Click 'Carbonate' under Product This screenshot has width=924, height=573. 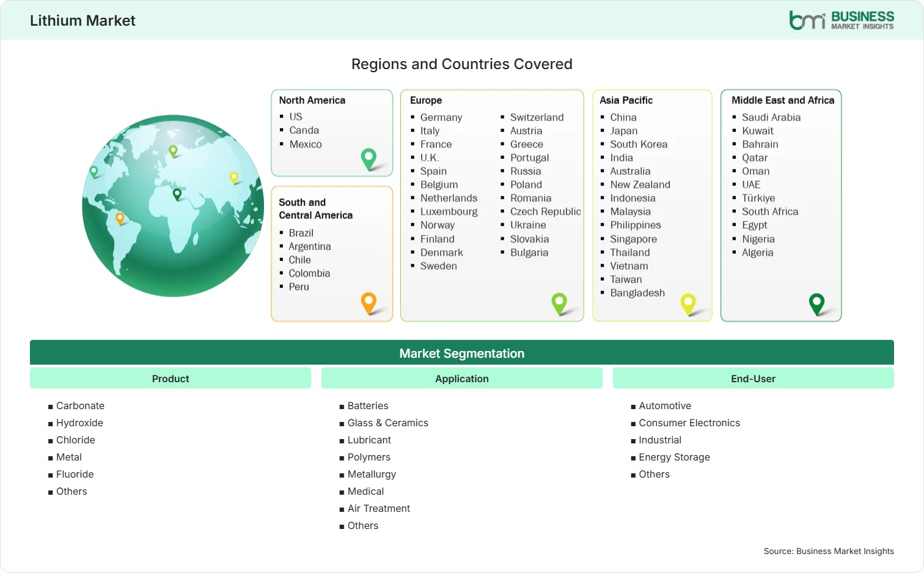[80, 405]
